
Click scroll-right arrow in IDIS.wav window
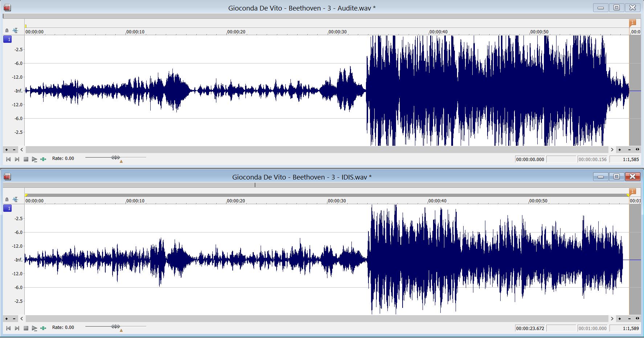click(612, 318)
